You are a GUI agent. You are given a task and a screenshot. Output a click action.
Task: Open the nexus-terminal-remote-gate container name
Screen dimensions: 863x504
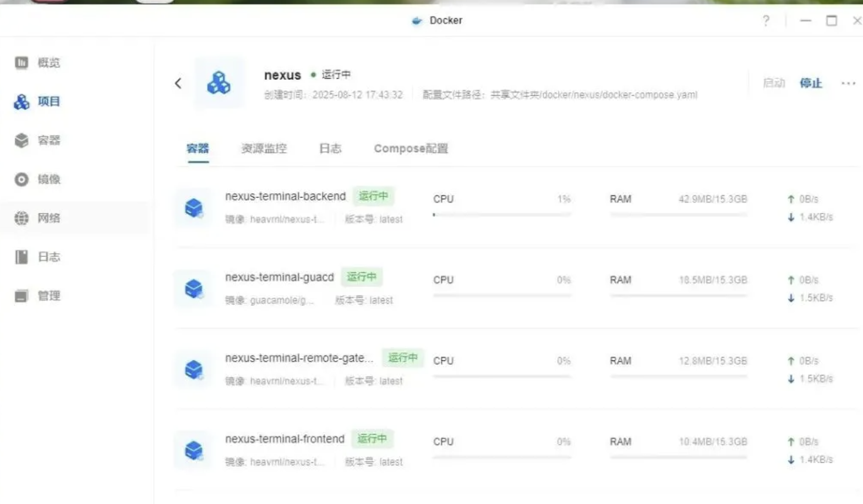299,358
